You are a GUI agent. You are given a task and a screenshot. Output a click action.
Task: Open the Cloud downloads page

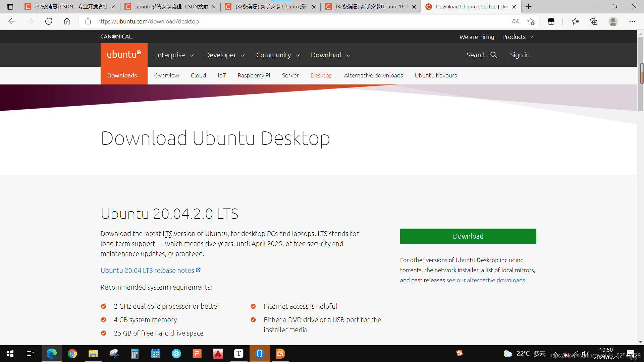[x=198, y=75]
